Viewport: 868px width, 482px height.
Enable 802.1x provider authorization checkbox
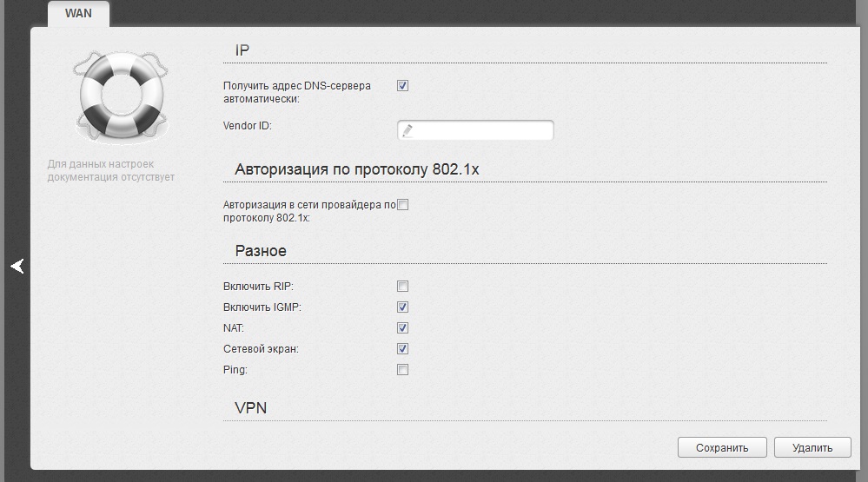point(402,205)
